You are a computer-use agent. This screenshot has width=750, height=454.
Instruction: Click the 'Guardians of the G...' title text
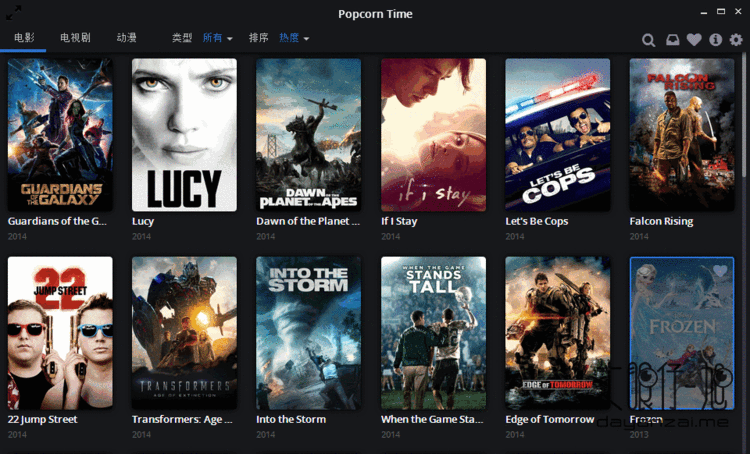coord(57,221)
